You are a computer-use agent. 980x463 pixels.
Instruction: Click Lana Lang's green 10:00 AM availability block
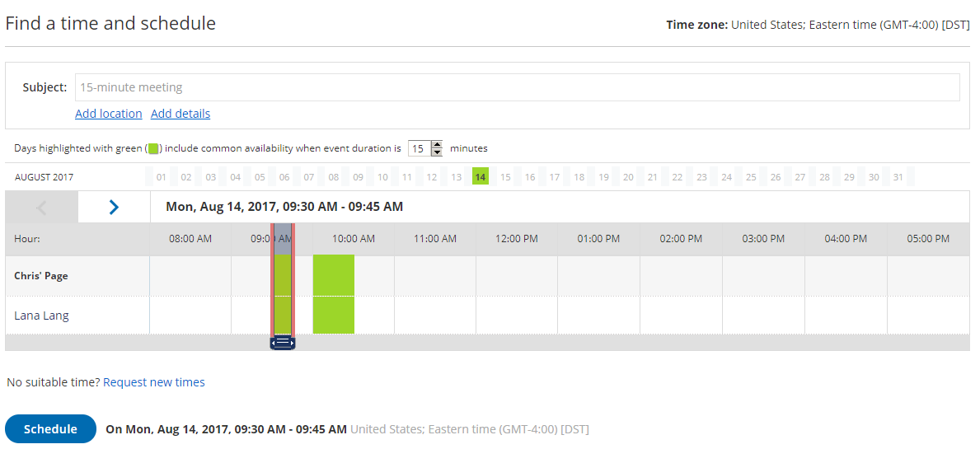334,315
